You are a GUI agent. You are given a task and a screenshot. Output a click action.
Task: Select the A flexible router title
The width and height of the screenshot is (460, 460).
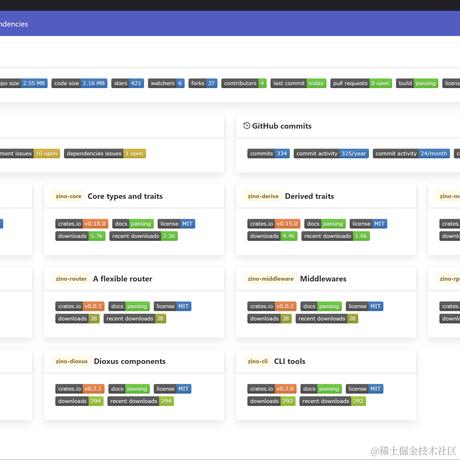122,279
